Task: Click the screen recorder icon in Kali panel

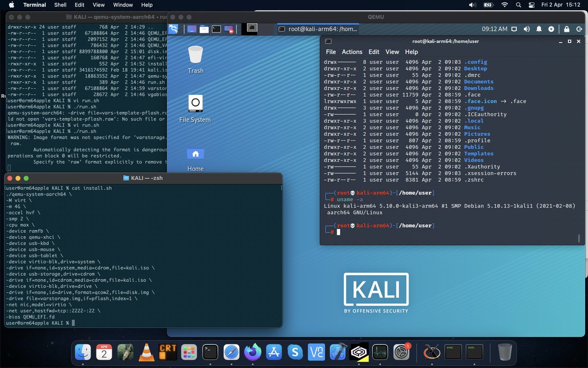Action: coord(229,29)
